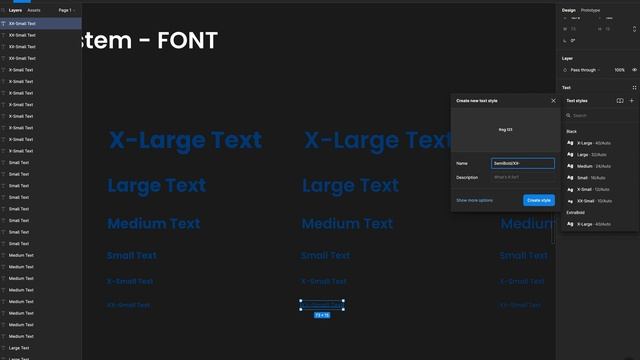Switch to the Prototype tab
Viewport: 640px width, 360px height.
(590, 10)
